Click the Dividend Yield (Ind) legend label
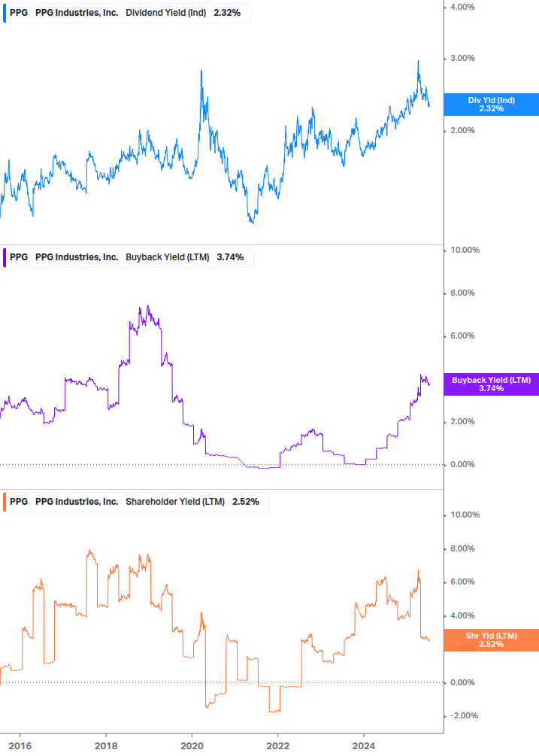The image size is (539, 756). click(165, 13)
